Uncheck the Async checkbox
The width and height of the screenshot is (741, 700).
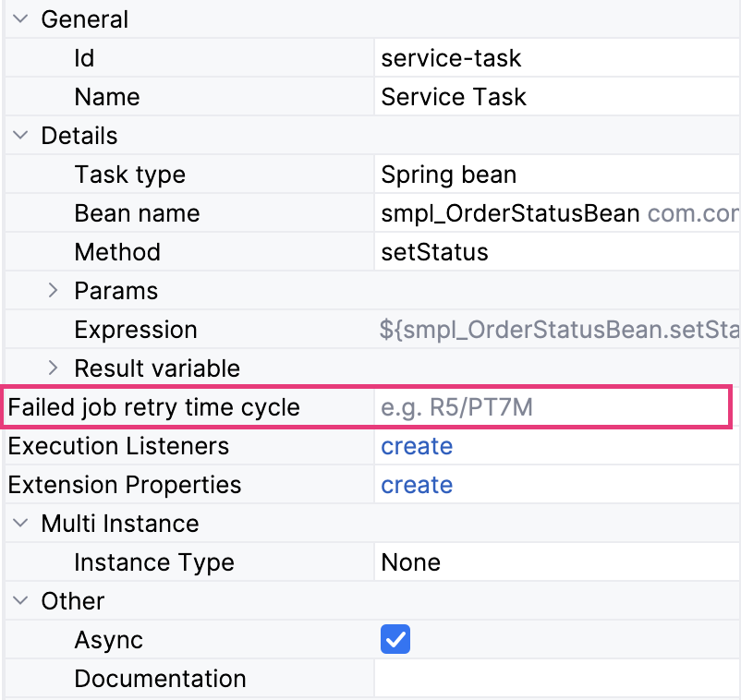tap(395, 640)
